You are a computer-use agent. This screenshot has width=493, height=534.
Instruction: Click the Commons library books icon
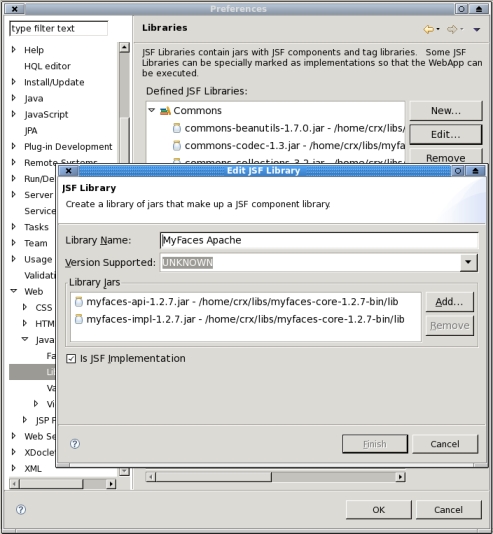[165, 111]
